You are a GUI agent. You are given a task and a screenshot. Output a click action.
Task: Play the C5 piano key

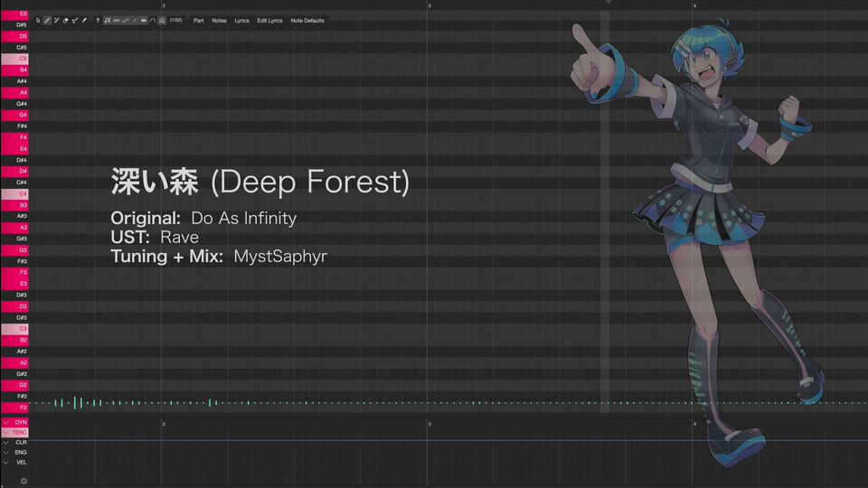pos(14,58)
